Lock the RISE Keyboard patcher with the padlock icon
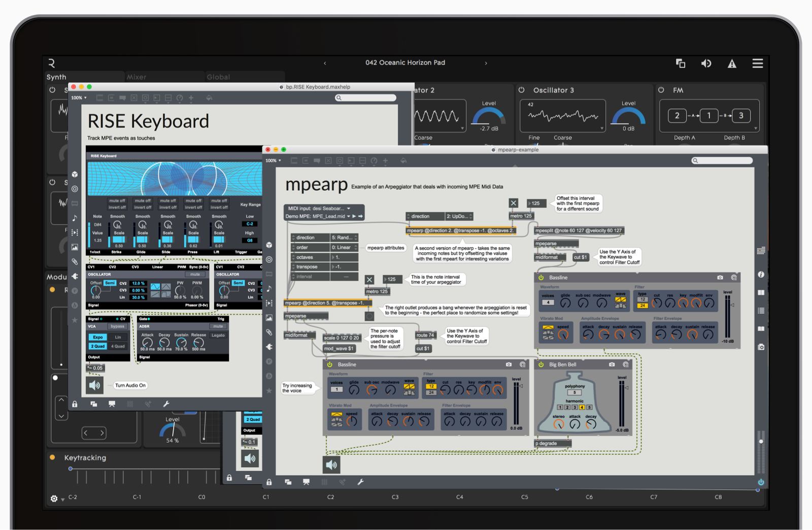The height and width of the screenshot is (530, 812). pyautogui.click(x=75, y=404)
